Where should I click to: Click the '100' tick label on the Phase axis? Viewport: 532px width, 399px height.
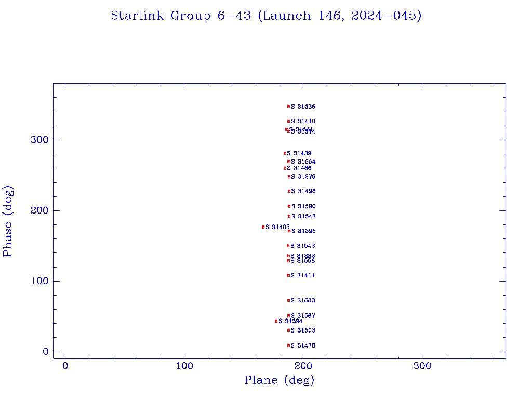pos(41,281)
